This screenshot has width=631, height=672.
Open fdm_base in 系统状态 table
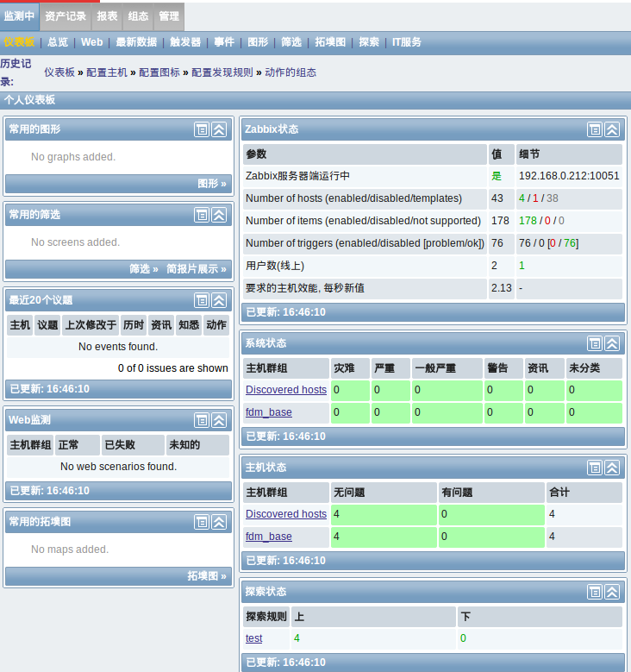click(x=269, y=411)
